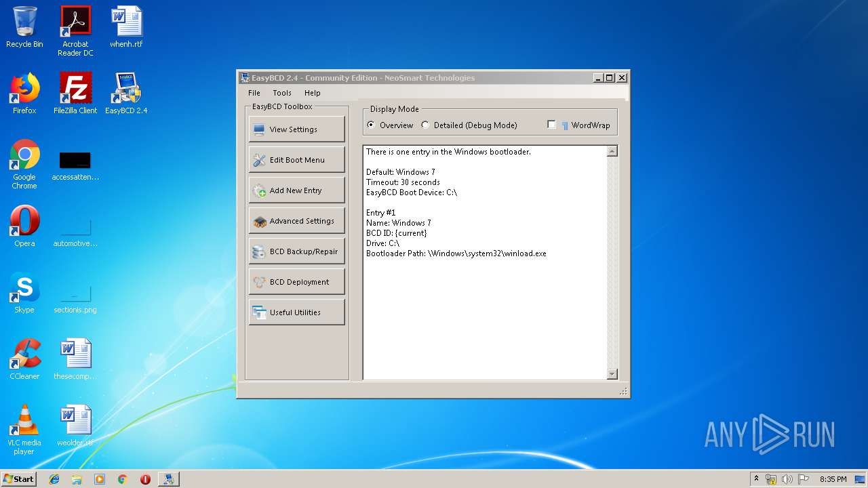Screen dimensions: 868x488
Task: Select the Overview display mode
Action: [x=390, y=125]
